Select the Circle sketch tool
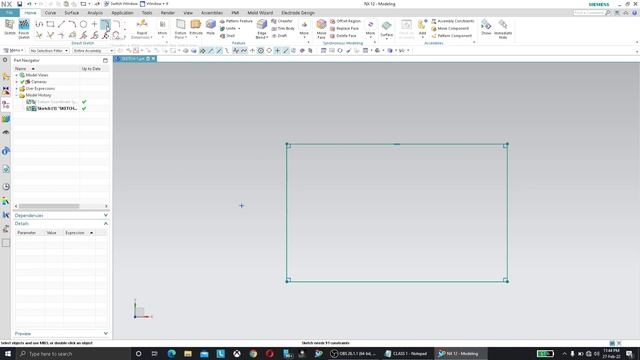The height and width of the screenshot is (360, 640). click(x=83, y=24)
